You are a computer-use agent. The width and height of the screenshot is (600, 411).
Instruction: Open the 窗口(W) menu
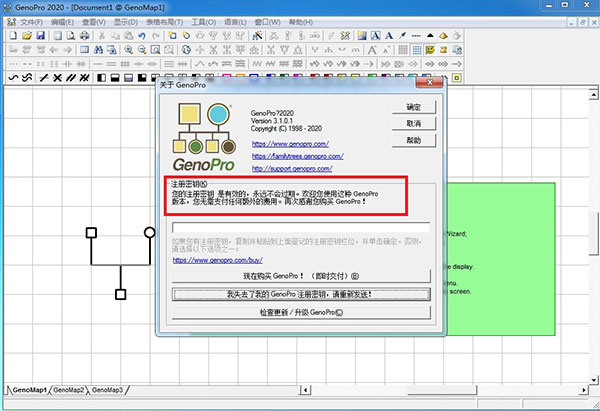(x=267, y=22)
